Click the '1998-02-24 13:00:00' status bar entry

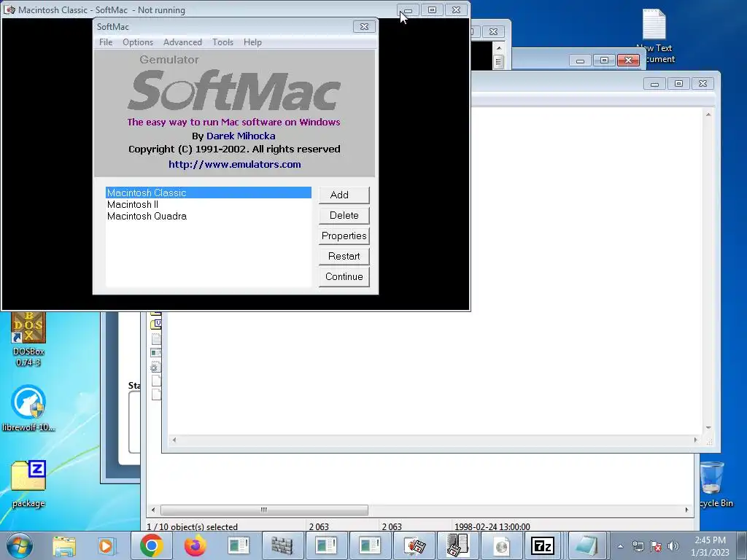pos(492,526)
